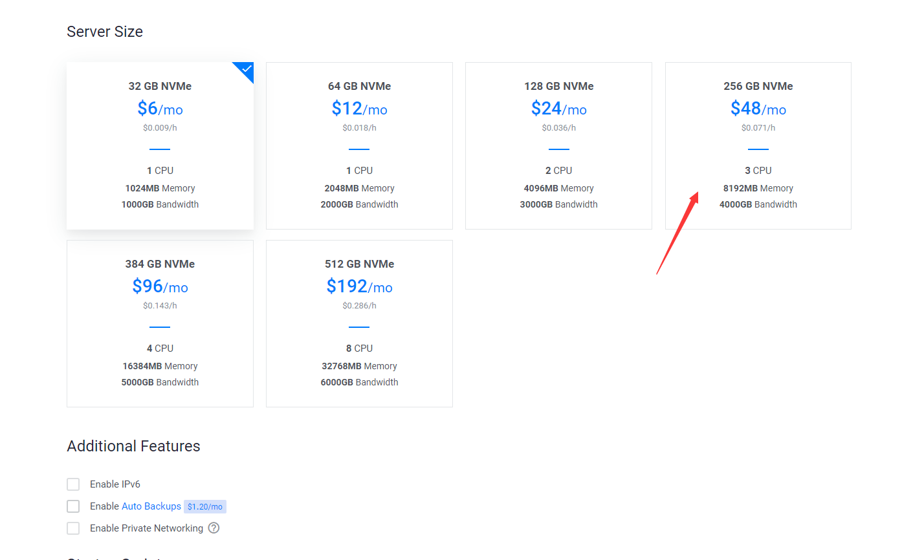
Task: Click the 32768MB Memory spec line
Action: [359, 366]
